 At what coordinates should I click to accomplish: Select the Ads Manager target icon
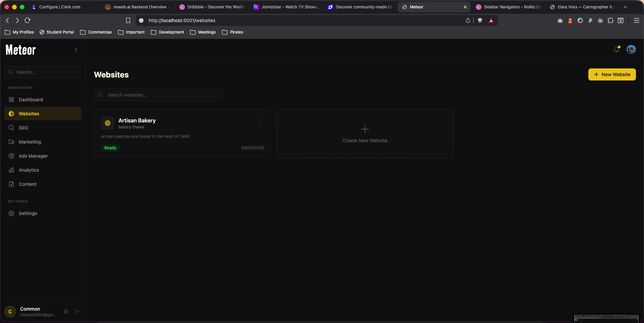click(11, 156)
